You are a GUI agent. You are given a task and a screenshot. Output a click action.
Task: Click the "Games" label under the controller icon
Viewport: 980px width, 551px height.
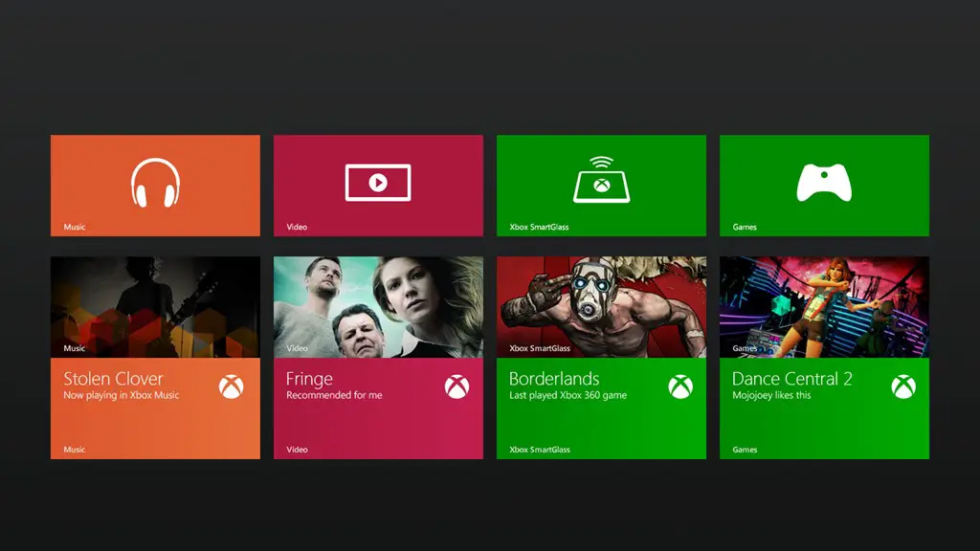(x=745, y=227)
